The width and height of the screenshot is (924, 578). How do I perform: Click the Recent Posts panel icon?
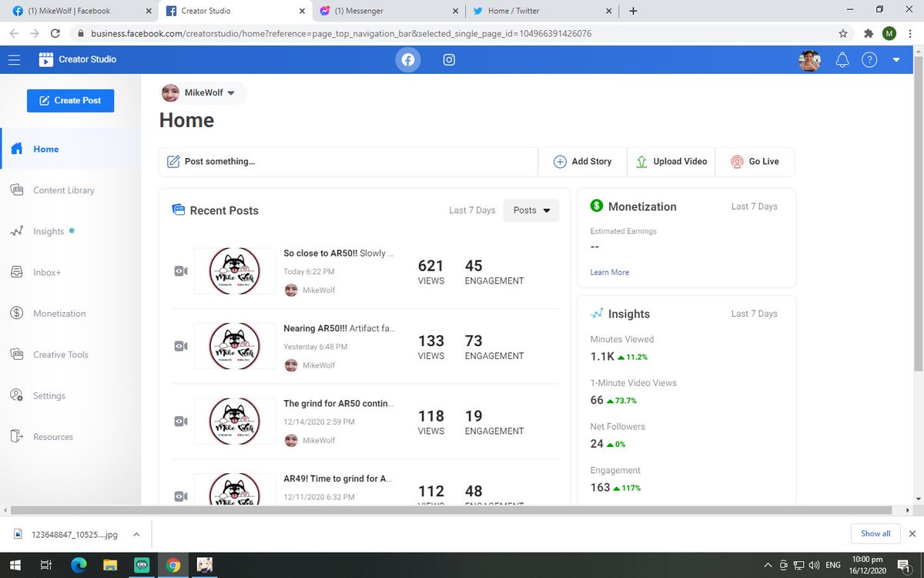tap(178, 210)
